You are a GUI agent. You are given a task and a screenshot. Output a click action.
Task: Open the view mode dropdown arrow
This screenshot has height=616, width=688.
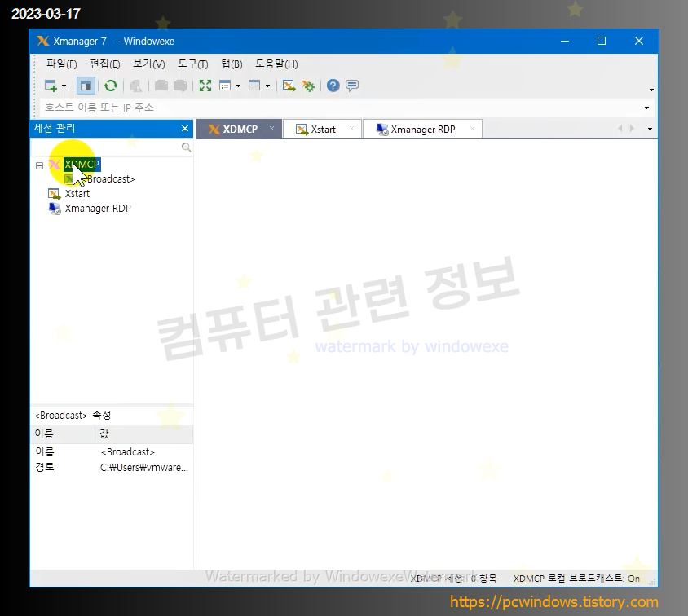click(238, 86)
